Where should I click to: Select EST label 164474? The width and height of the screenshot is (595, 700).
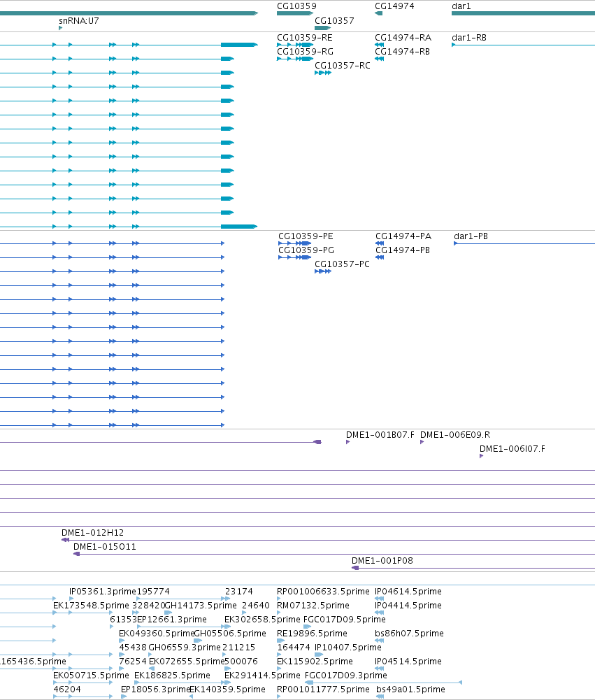pyautogui.click(x=293, y=648)
